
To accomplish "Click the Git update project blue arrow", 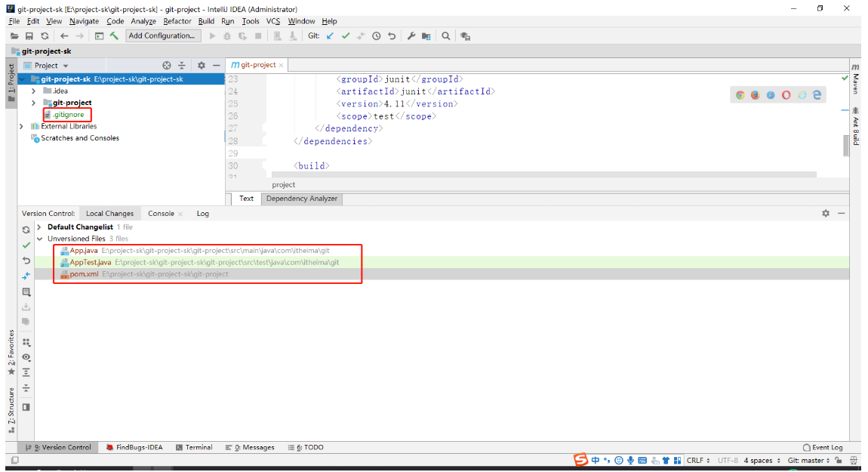I will (331, 36).
